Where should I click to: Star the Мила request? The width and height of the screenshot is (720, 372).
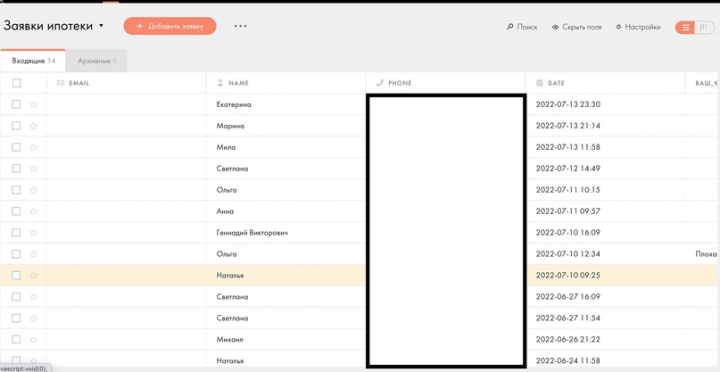[x=33, y=147]
